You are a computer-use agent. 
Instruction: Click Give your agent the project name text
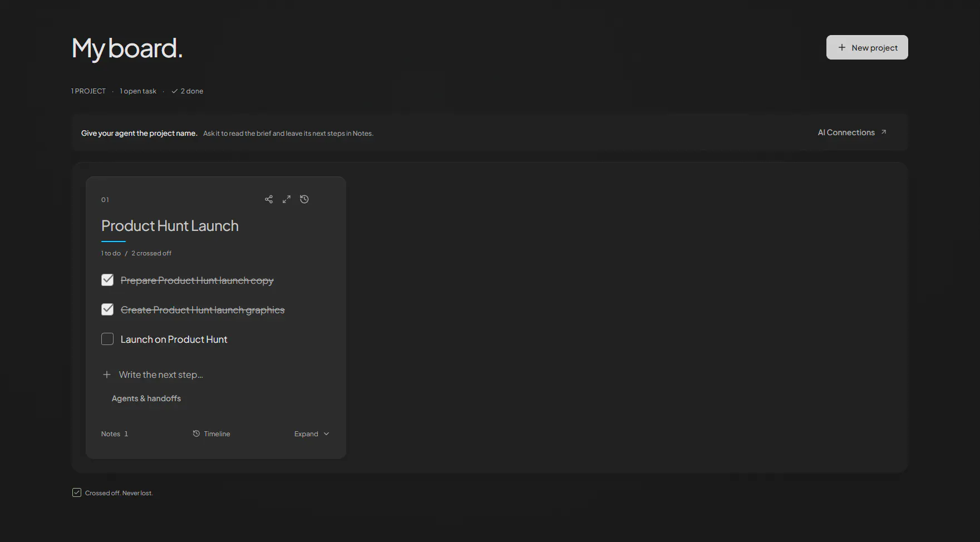(139, 133)
